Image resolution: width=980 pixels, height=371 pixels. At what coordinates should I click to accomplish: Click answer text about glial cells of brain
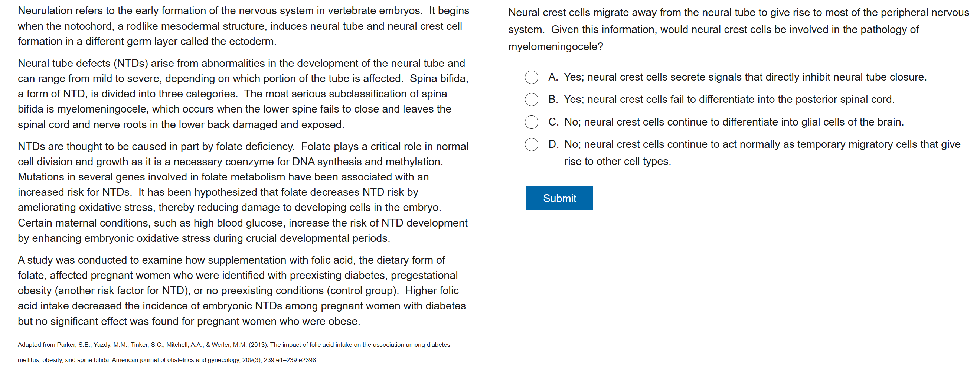734,122
